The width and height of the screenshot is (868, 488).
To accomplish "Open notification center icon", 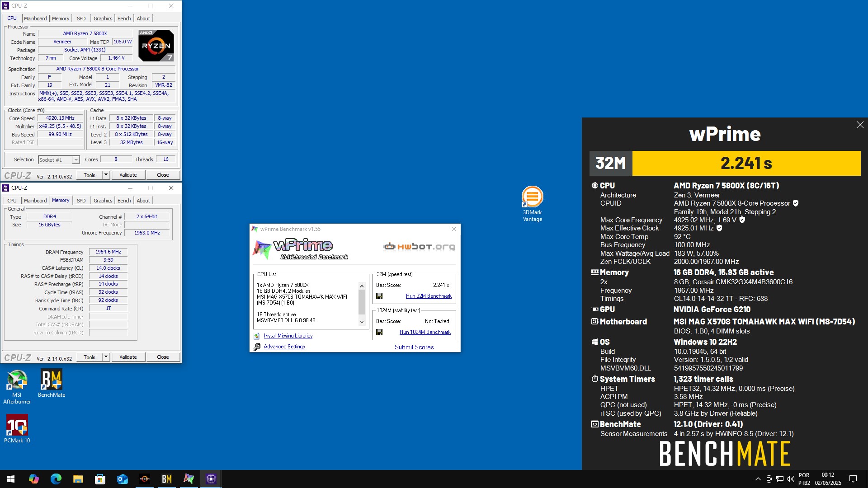I will (x=853, y=479).
